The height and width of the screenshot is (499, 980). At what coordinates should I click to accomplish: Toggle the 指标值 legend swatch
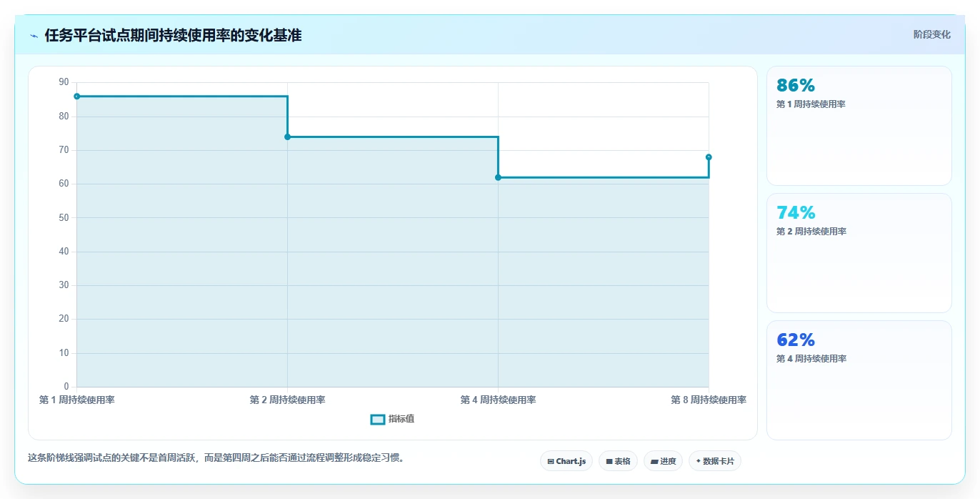pyautogui.click(x=378, y=419)
